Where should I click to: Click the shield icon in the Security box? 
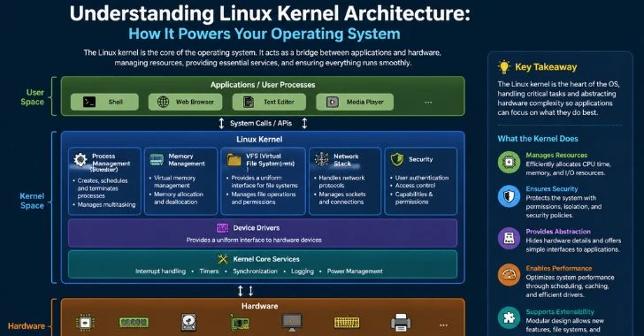tap(396, 159)
